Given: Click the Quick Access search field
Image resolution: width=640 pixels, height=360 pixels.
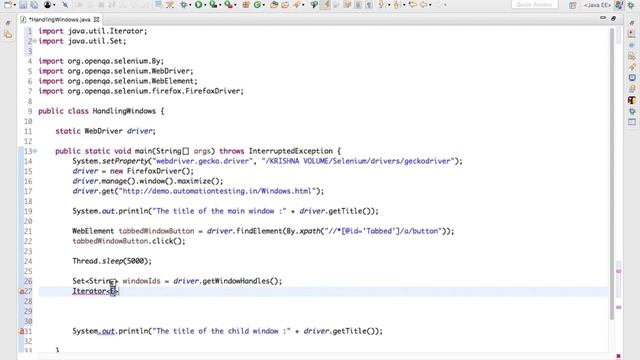Looking at the screenshot, I should 535,4.
